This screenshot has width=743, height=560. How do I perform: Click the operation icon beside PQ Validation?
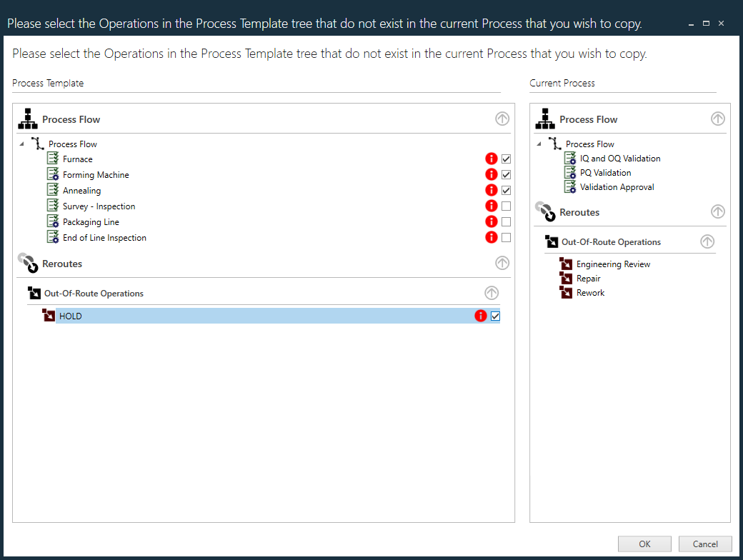pyautogui.click(x=570, y=172)
